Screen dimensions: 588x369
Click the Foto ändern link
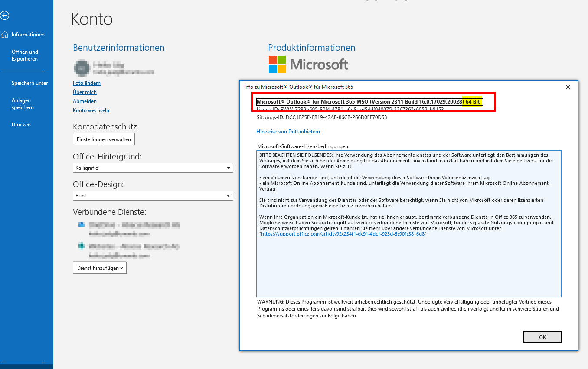point(87,83)
